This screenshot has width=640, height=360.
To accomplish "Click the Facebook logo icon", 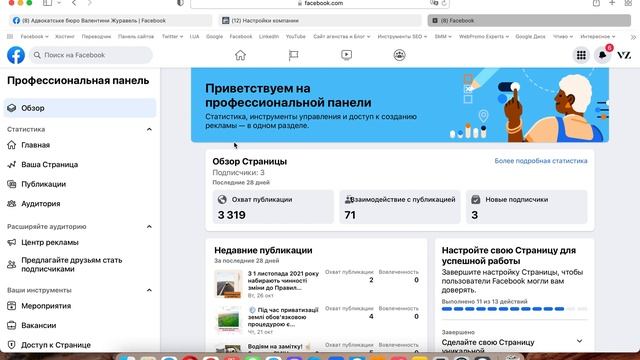I will coord(16,55).
